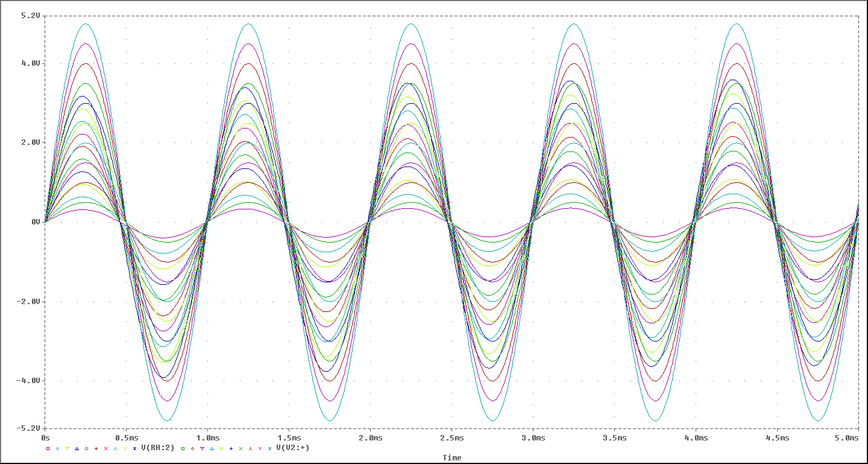868x464 pixels.
Task: Click green X marker before V(V2:+)
Action: pyautogui.click(x=241, y=448)
